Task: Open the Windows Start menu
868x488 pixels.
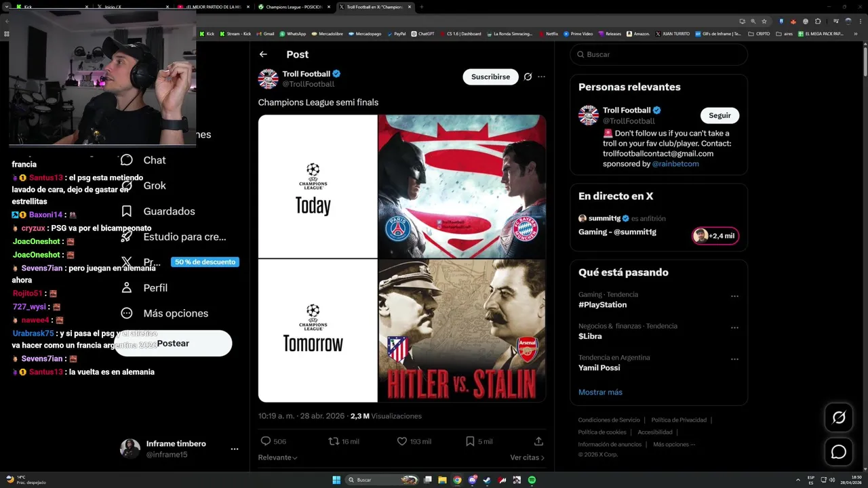Action: [336, 480]
